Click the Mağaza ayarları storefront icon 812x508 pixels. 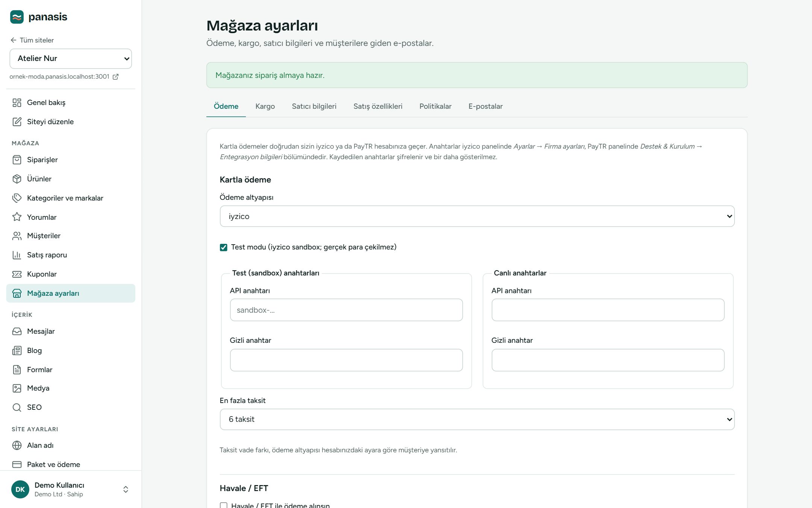click(x=17, y=294)
